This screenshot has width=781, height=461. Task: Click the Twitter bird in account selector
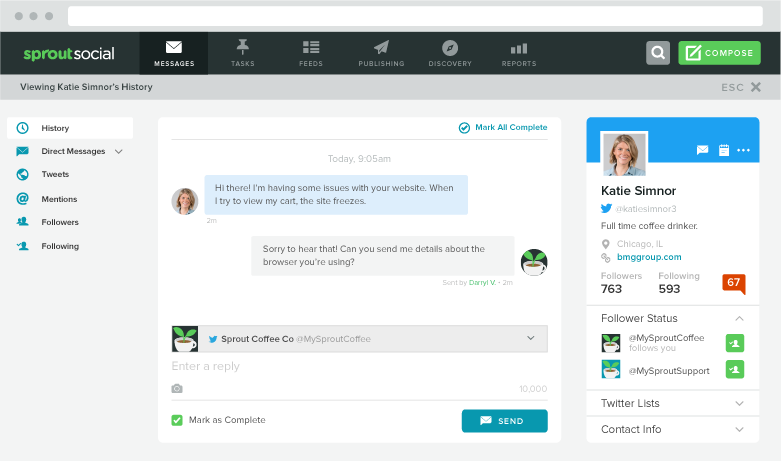(x=213, y=339)
